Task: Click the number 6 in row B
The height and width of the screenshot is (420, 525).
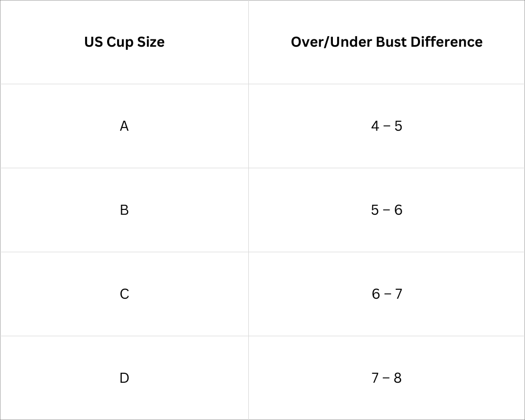Action: pos(398,210)
